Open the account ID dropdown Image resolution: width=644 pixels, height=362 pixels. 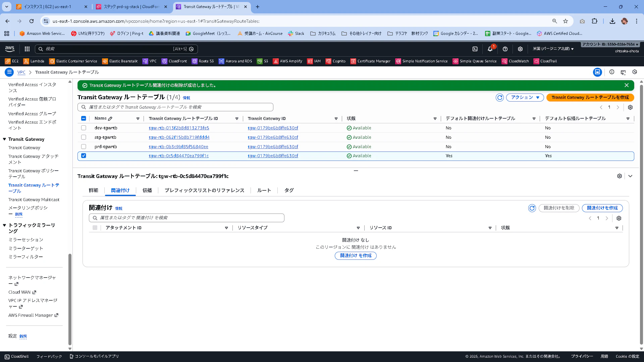(610, 44)
